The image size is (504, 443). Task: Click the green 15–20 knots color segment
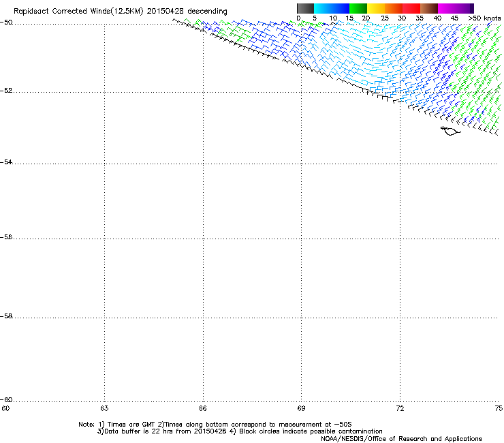358,8
